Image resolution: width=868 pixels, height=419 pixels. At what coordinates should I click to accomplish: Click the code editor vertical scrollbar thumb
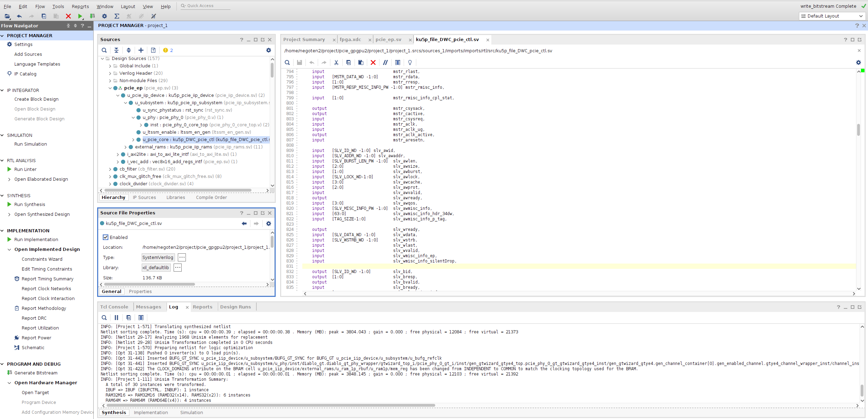[859, 130]
